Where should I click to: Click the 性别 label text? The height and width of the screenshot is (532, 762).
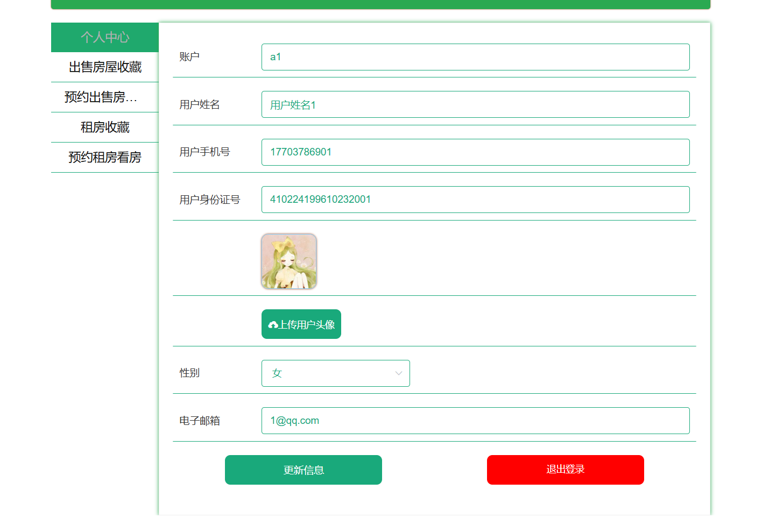coord(189,373)
